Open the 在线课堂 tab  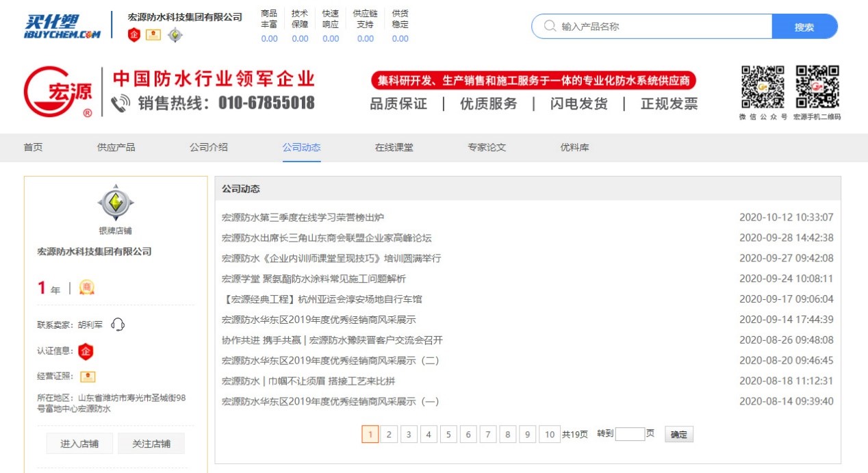point(394,147)
